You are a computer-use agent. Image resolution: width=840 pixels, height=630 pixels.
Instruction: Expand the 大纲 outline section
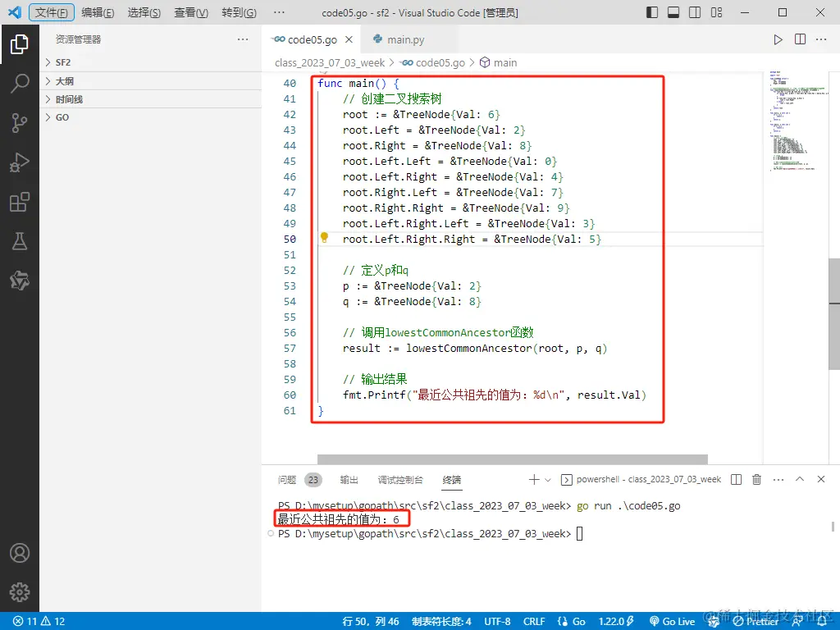pyautogui.click(x=150, y=81)
